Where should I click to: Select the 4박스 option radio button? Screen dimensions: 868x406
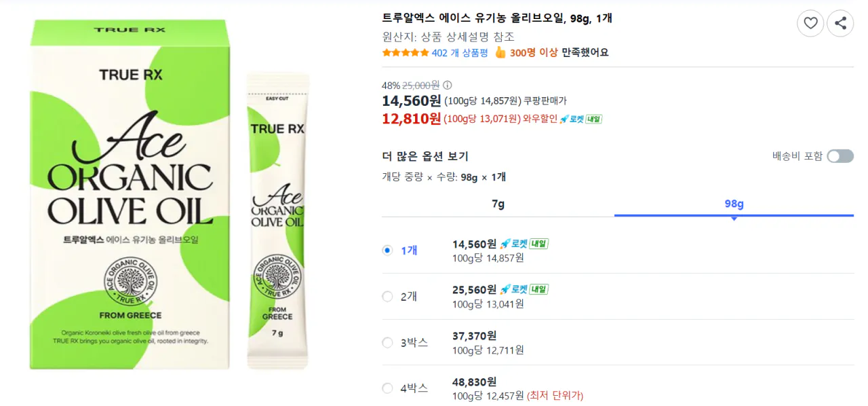387,388
